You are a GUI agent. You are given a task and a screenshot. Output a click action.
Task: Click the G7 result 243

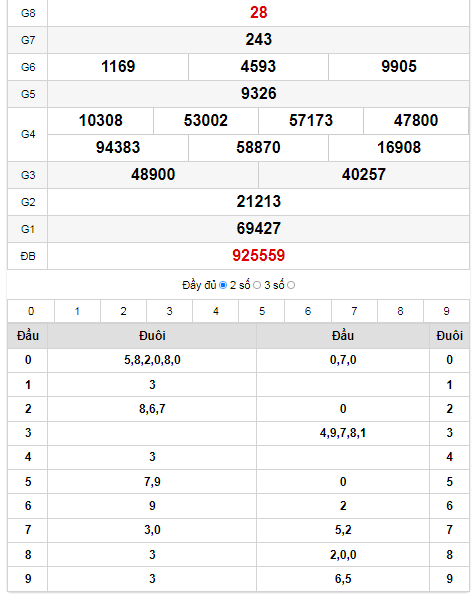[x=258, y=39]
